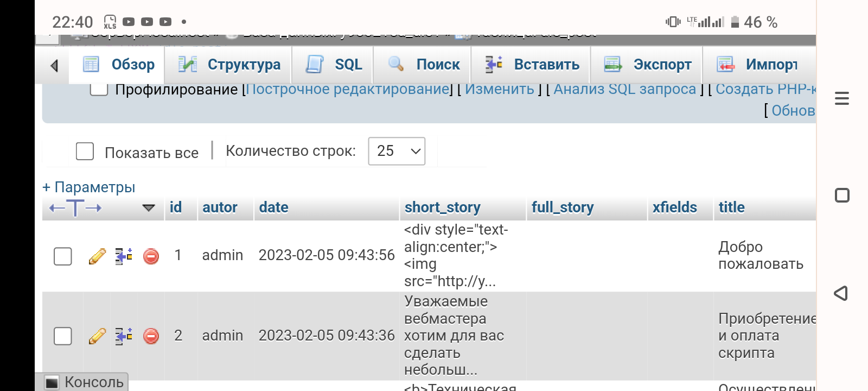Viewport: 868px width, 391px height.
Task: Click the red delete icon for row 2
Action: [151, 336]
